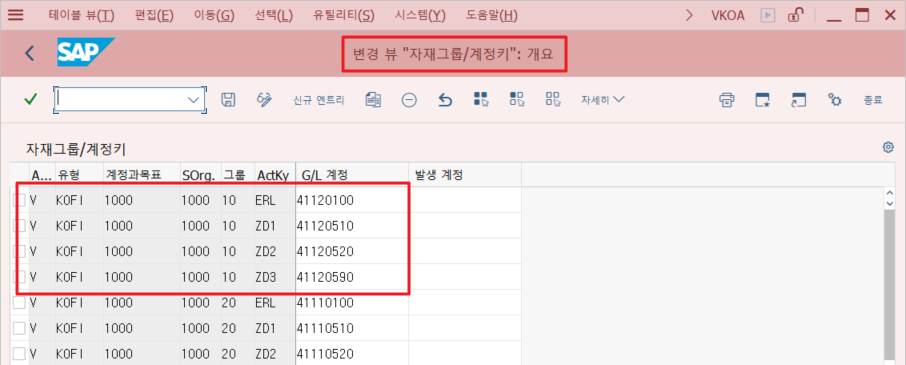Viewport: 906px width, 365px height.
Task: Select row checkbox for group 10 ZD3
Action: [x=20, y=277]
